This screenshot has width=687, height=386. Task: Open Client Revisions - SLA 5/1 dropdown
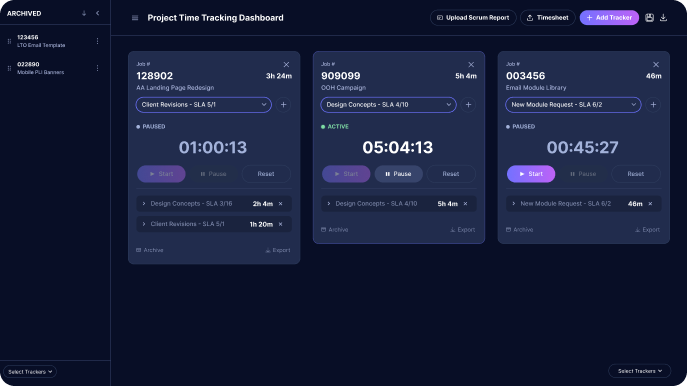click(204, 105)
